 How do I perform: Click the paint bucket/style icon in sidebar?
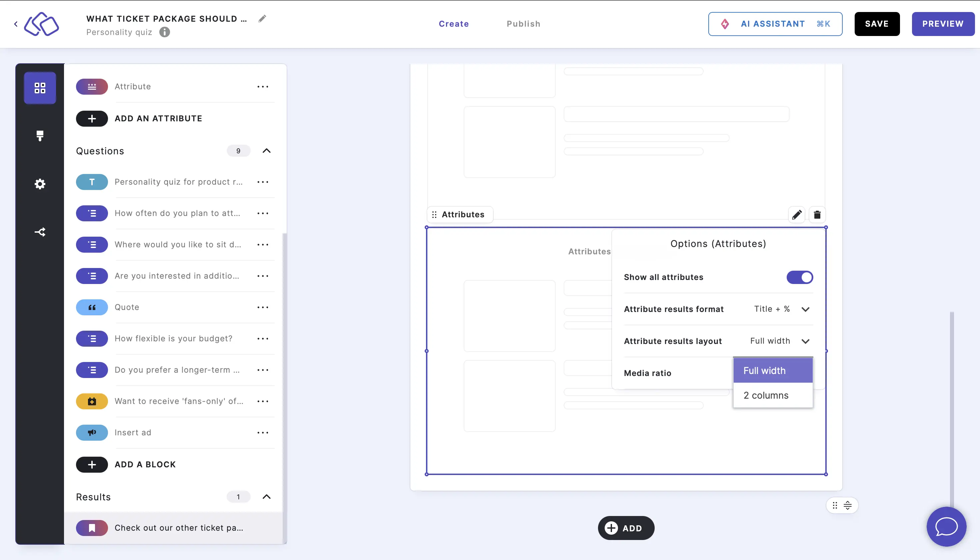point(40,135)
